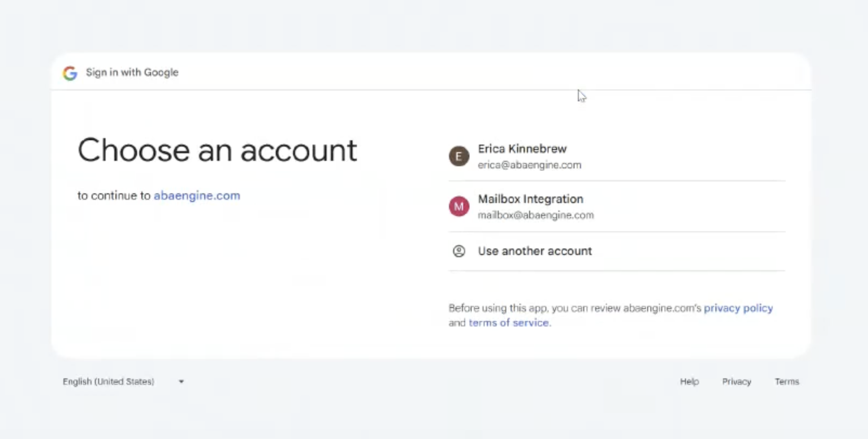
Task: Click the pink M avatar for Mailbox
Action: click(459, 206)
